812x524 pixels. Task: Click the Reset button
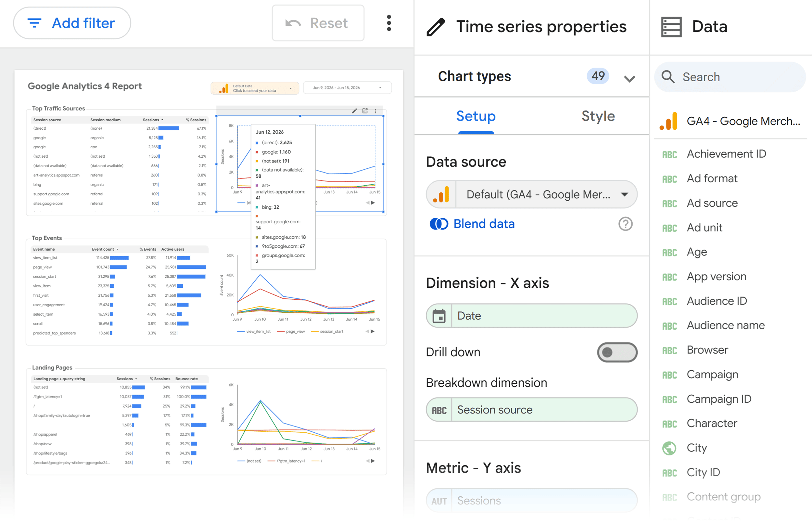(x=318, y=23)
